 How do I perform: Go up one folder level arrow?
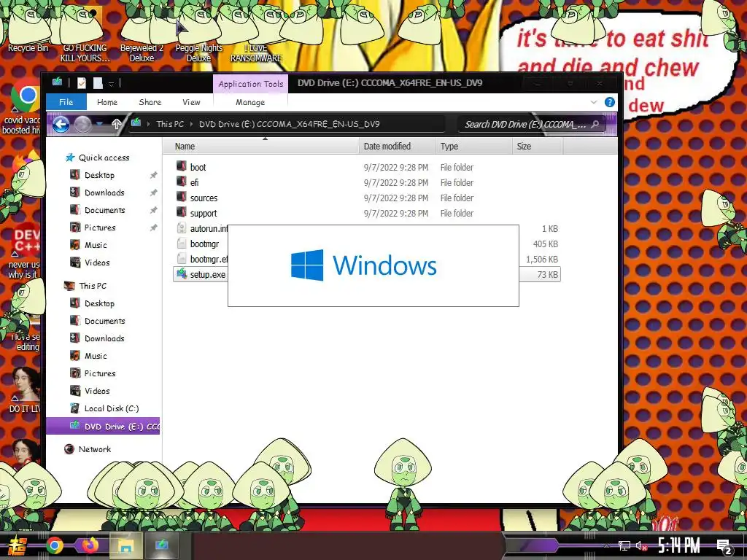[x=117, y=124]
